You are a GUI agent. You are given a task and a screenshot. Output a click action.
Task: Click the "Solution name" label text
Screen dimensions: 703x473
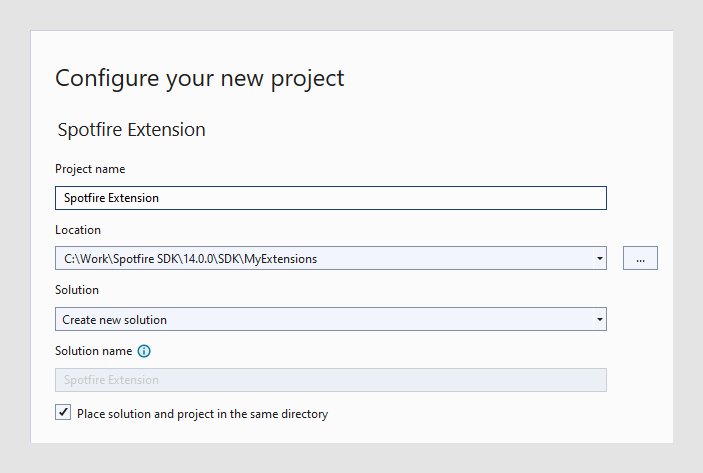point(93,351)
